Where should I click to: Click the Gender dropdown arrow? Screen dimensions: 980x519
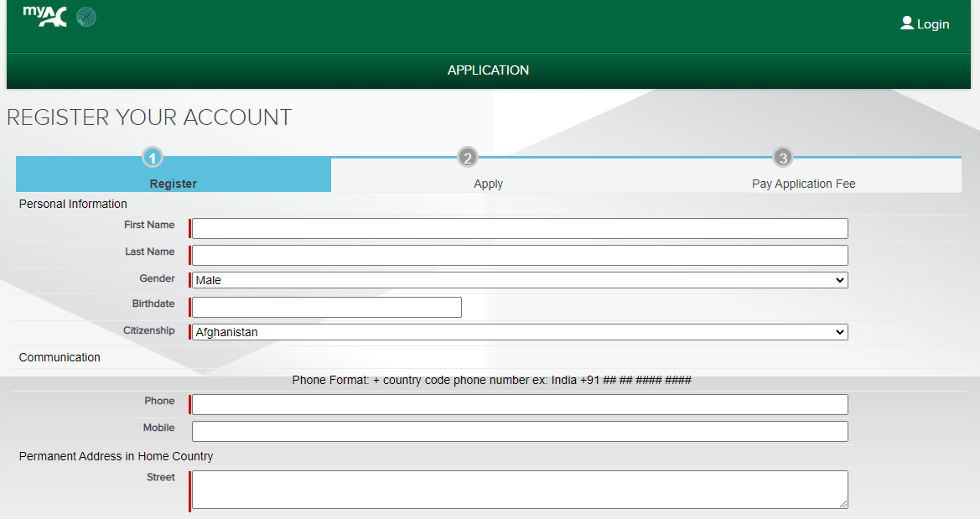pos(840,280)
